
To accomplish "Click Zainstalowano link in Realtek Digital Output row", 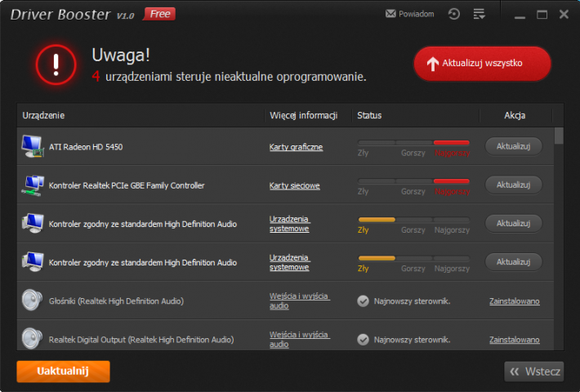I will click(x=514, y=340).
